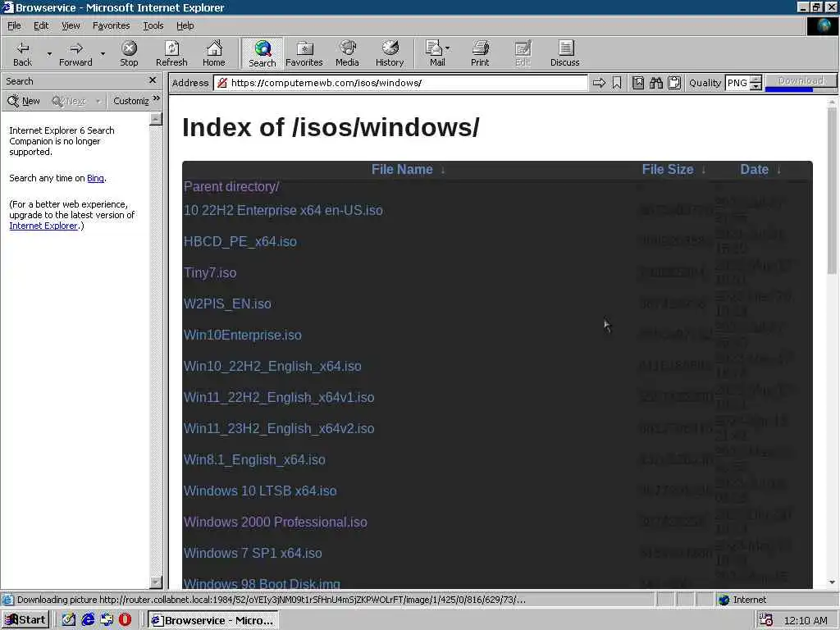Open Windows 2000 Professional.iso link

pos(276,522)
